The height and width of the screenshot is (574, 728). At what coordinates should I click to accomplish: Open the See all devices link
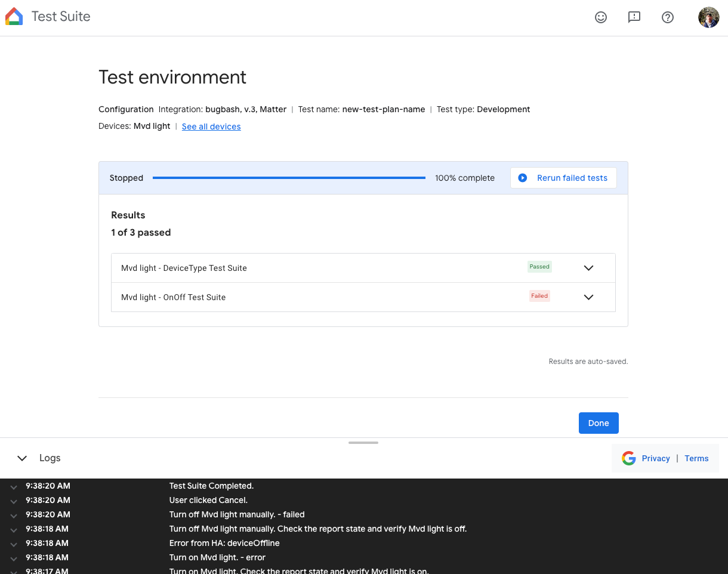(211, 126)
